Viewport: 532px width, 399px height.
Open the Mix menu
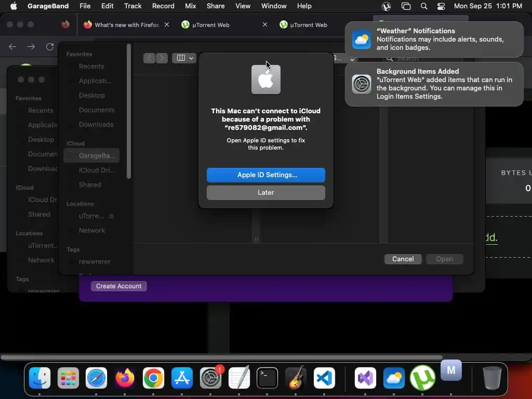190,6
